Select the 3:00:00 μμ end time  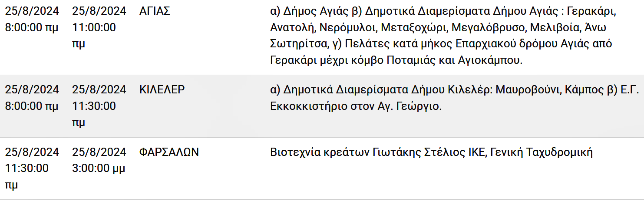pos(99,168)
